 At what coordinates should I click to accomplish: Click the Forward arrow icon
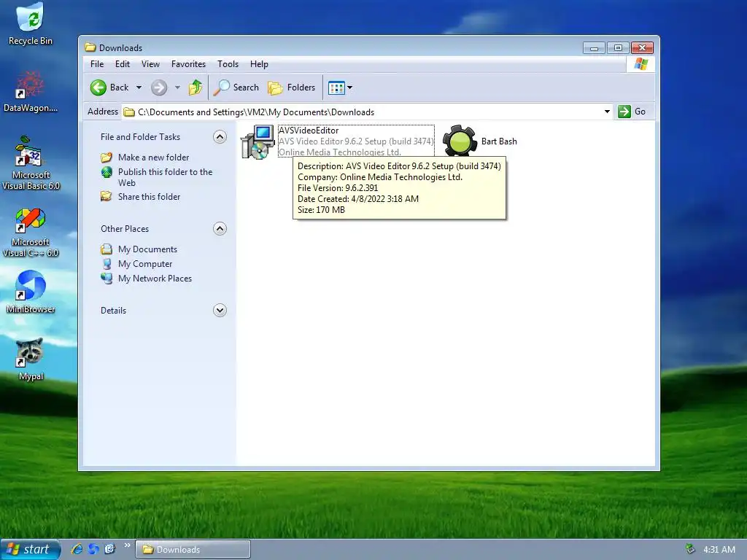coord(159,87)
